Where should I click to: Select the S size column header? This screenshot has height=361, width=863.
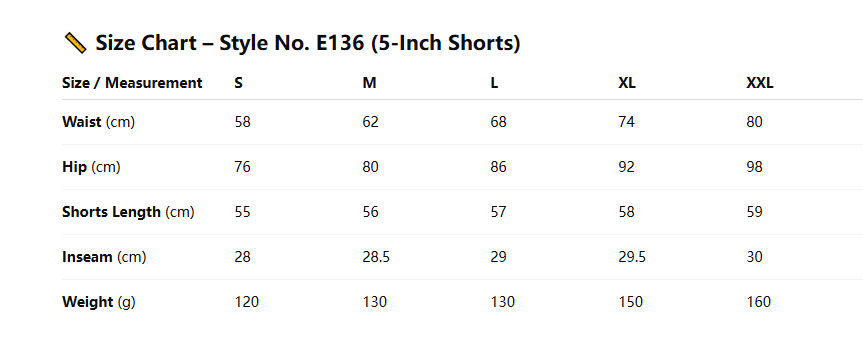pos(238,83)
